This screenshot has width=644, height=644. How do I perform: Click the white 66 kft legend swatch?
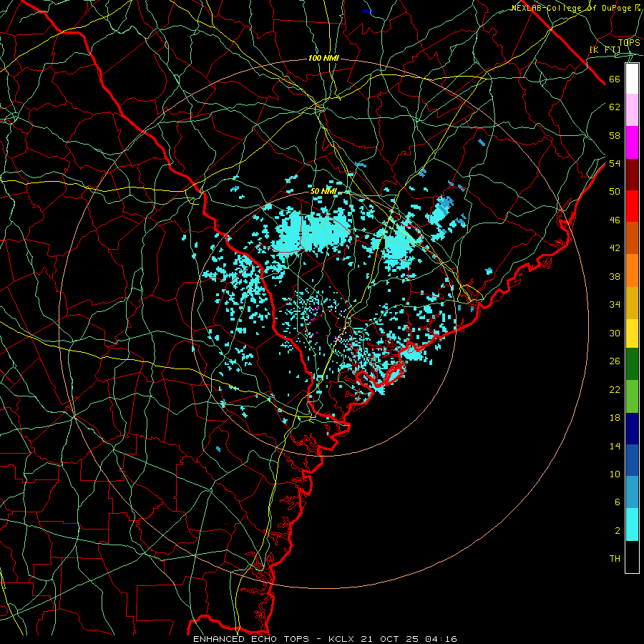coord(632,79)
